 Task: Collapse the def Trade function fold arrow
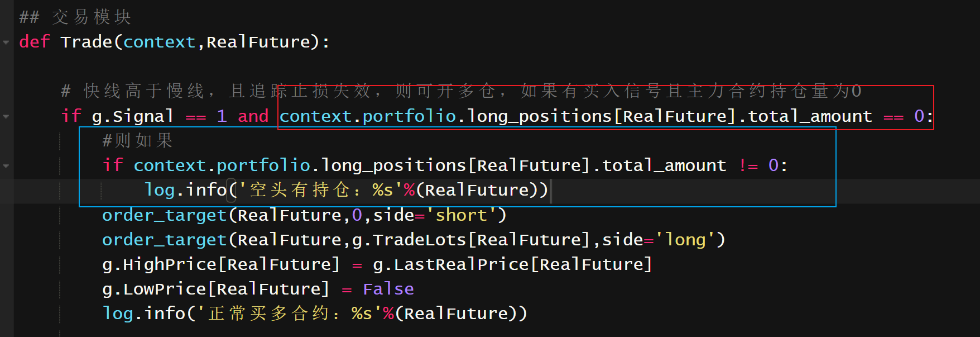tap(6, 42)
